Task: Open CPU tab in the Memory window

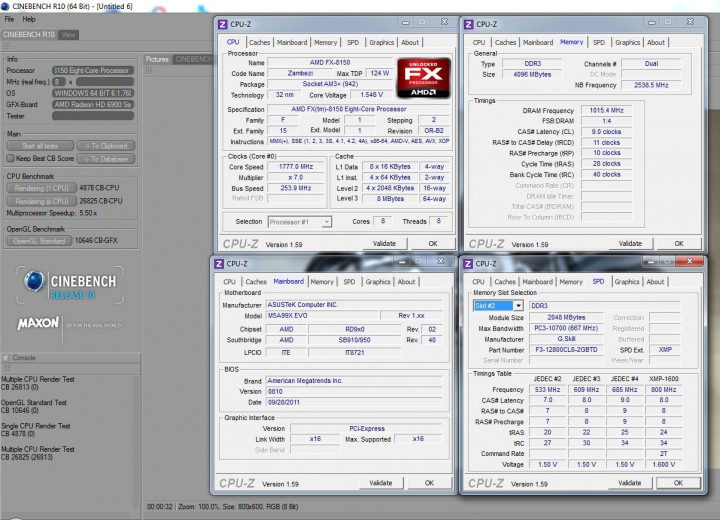Action: 479,42
